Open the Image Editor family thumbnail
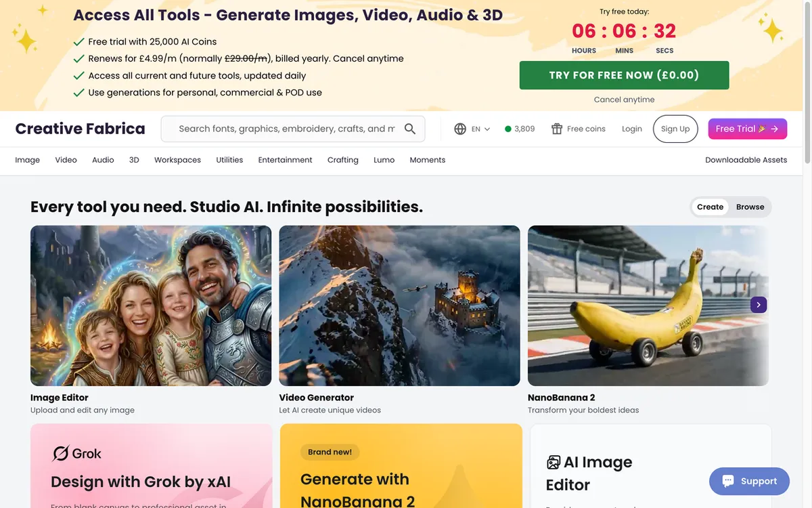This screenshot has height=508, width=812. pyautogui.click(x=151, y=305)
